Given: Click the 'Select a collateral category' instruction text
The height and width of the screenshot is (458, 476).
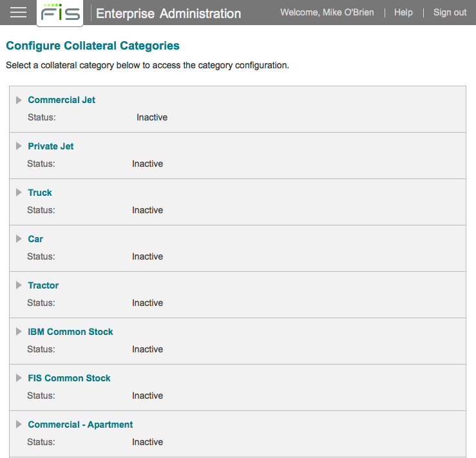Looking at the screenshot, I should 148,66.
